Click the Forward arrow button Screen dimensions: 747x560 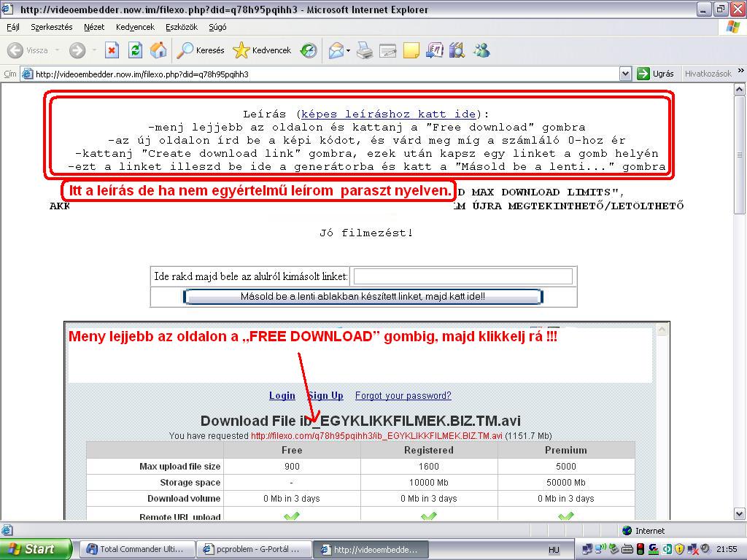77,50
